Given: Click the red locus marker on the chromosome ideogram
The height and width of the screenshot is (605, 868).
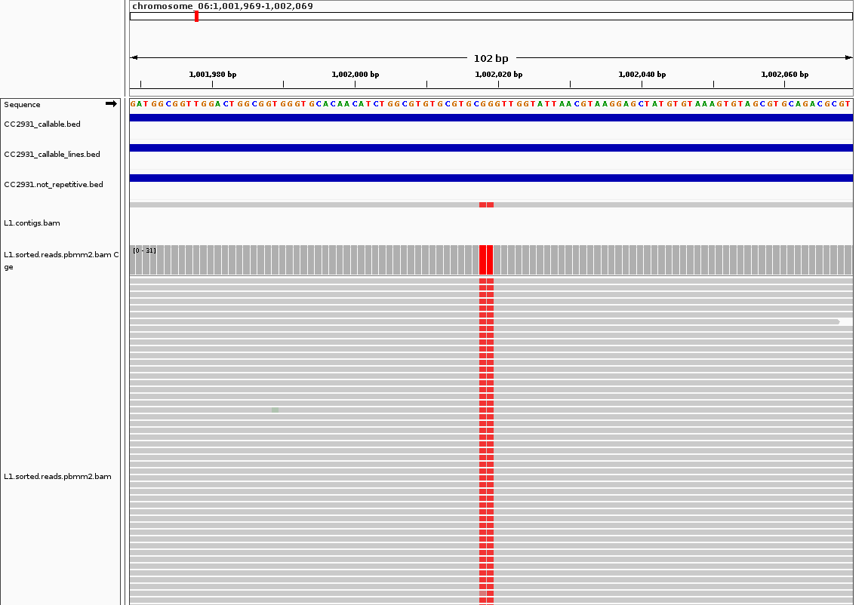Looking at the screenshot, I should click(x=196, y=15).
